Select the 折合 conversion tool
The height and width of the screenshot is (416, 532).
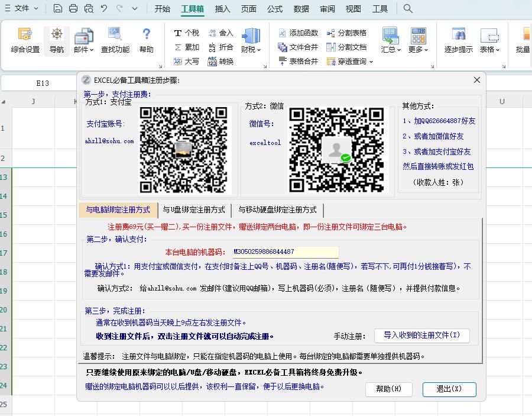pos(220,47)
